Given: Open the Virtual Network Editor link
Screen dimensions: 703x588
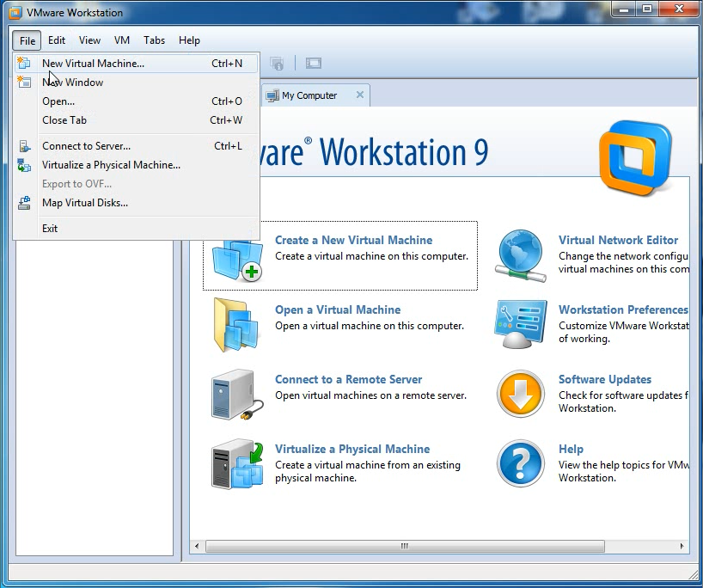Looking at the screenshot, I should (618, 240).
